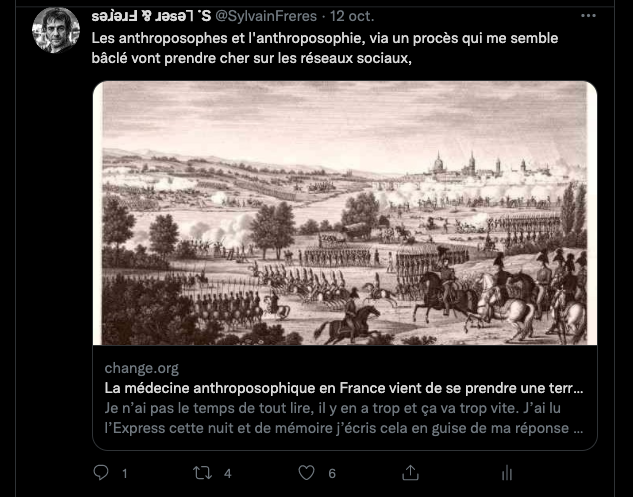Image resolution: width=633 pixels, height=497 pixels.
Task: Click the second line of tweet text mentioning réseaux sociaux
Action: point(252,58)
